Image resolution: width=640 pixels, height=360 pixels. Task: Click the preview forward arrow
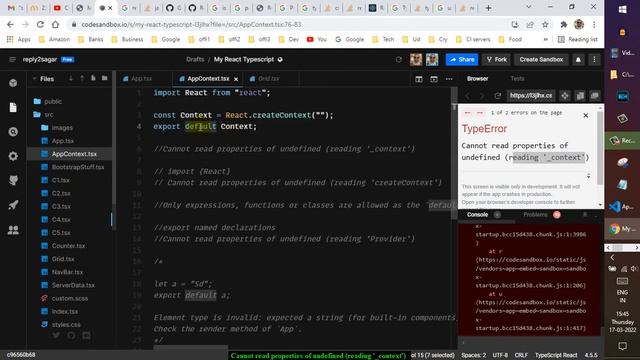pyautogui.click(x=482, y=96)
